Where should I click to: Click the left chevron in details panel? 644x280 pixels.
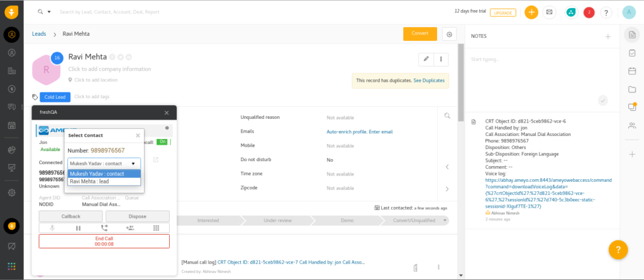coord(447,167)
